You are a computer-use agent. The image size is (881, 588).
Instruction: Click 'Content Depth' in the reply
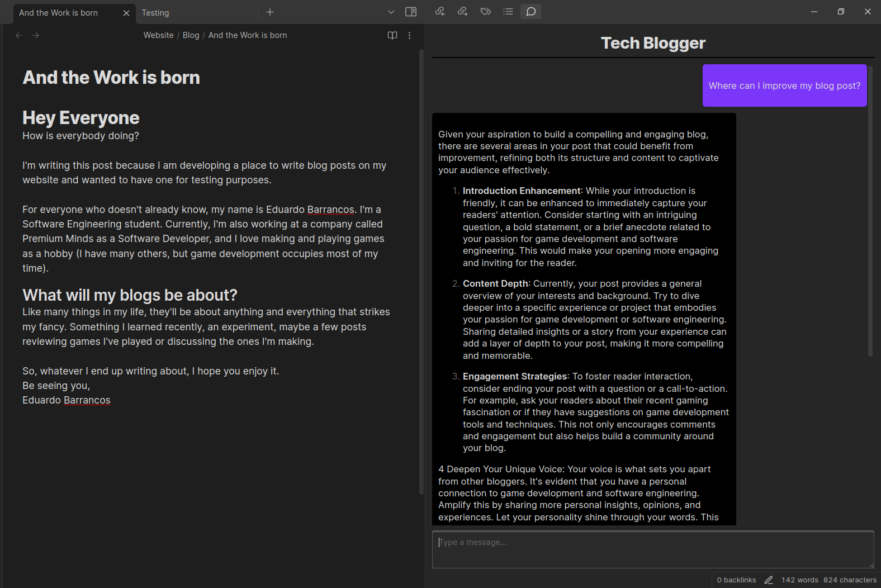point(495,284)
